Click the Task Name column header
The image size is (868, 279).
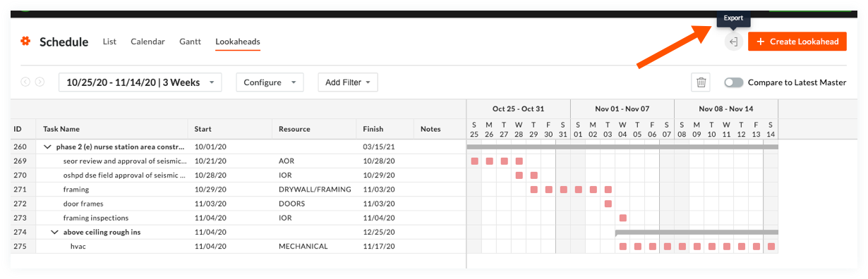[61, 129]
